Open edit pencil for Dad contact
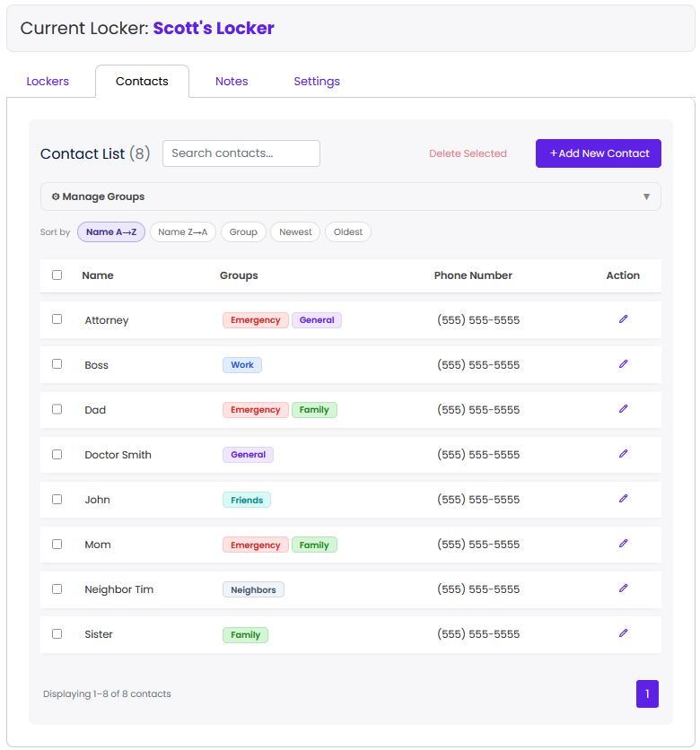The width and height of the screenshot is (700, 750). coord(623,409)
